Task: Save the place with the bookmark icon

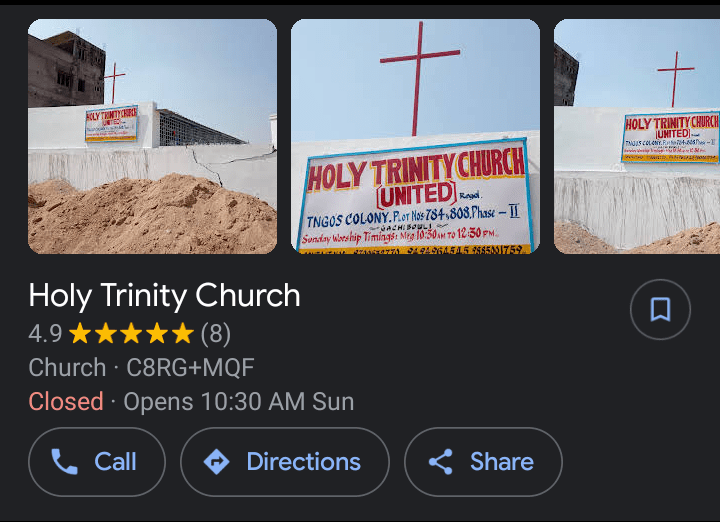Action: tap(660, 310)
